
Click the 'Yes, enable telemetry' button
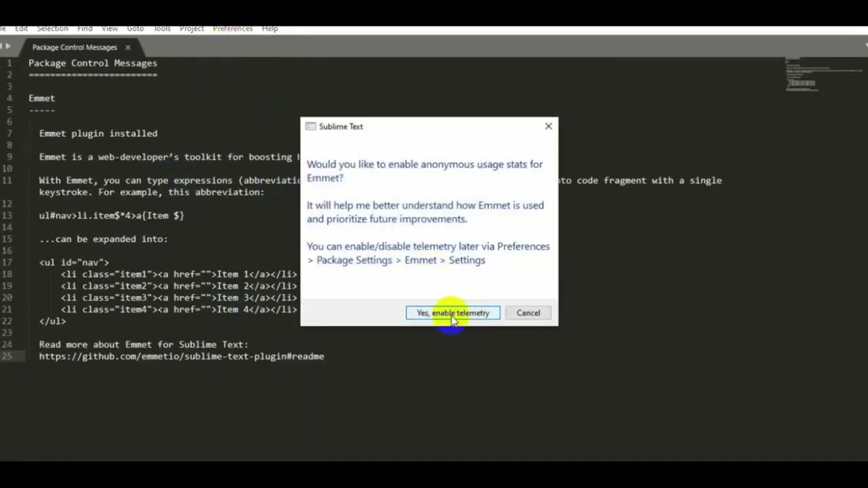coord(453,313)
